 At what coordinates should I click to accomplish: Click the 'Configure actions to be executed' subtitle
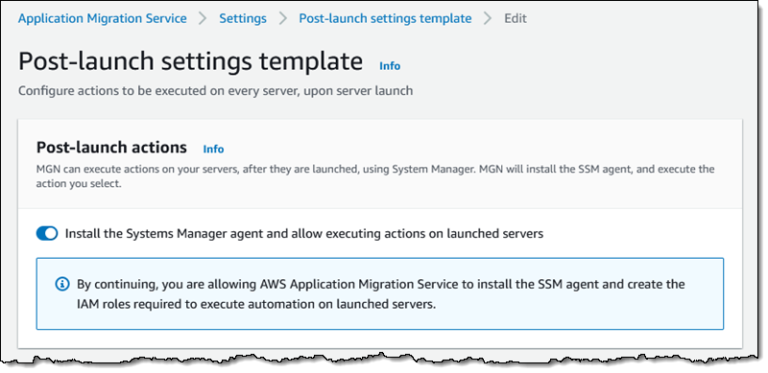pos(216,91)
